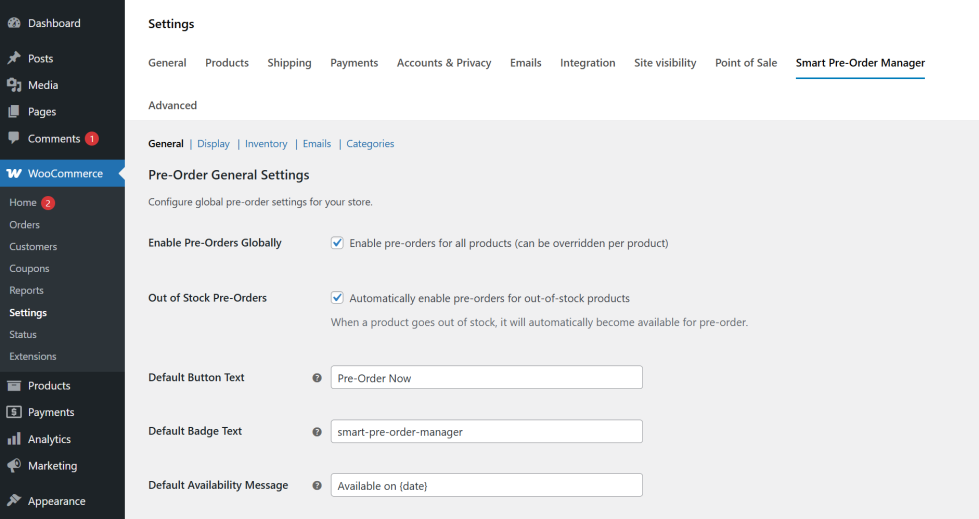Switch to the Shipping settings tab
979x519 pixels.
tap(289, 63)
